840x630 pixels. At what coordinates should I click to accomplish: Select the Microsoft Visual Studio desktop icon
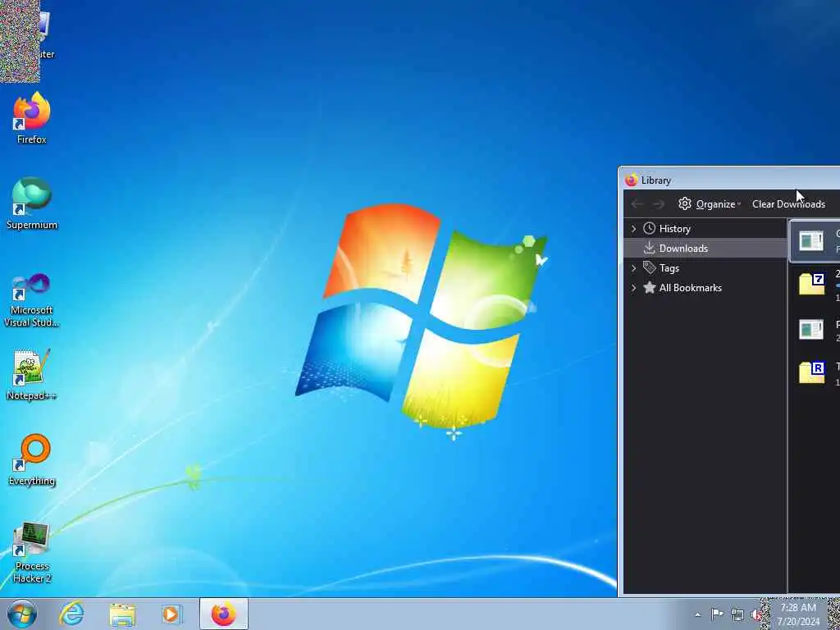pos(32,300)
